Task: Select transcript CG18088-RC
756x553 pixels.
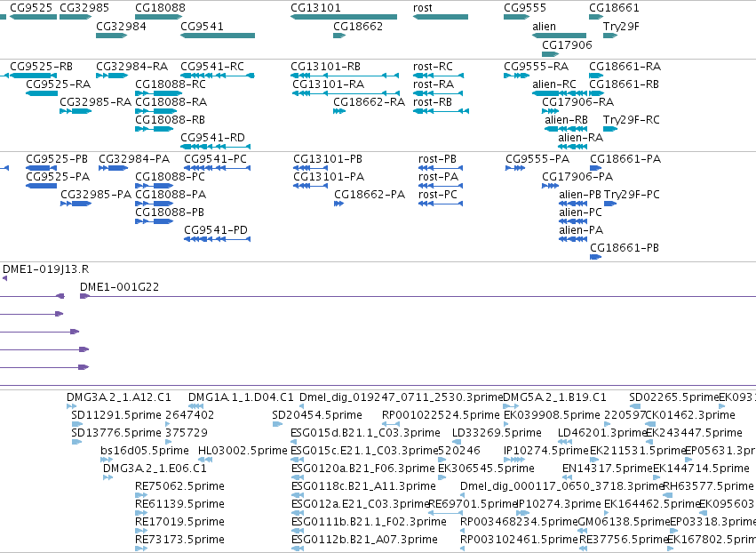Action: coord(159,93)
